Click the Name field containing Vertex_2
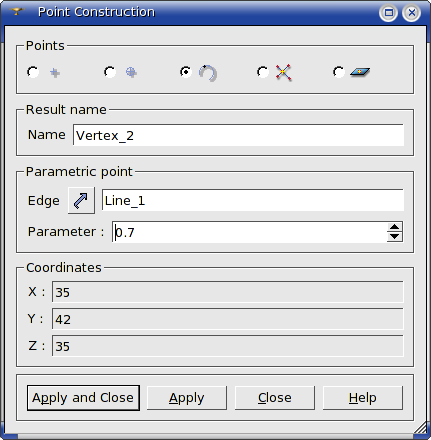This screenshot has height=440, width=431. pyautogui.click(x=238, y=135)
